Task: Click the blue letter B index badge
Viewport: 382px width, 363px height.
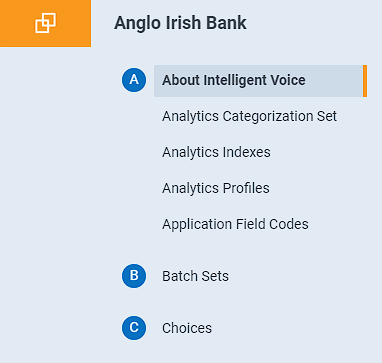Action: coord(134,276)
